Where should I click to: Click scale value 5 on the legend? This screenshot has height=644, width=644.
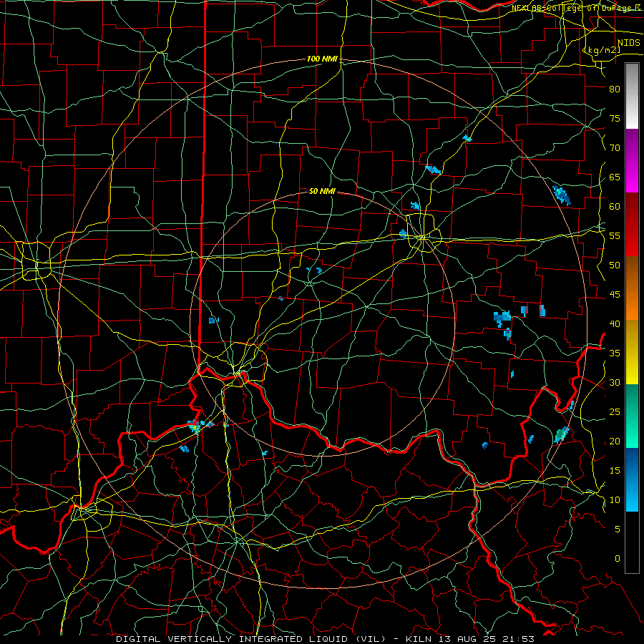618,530
